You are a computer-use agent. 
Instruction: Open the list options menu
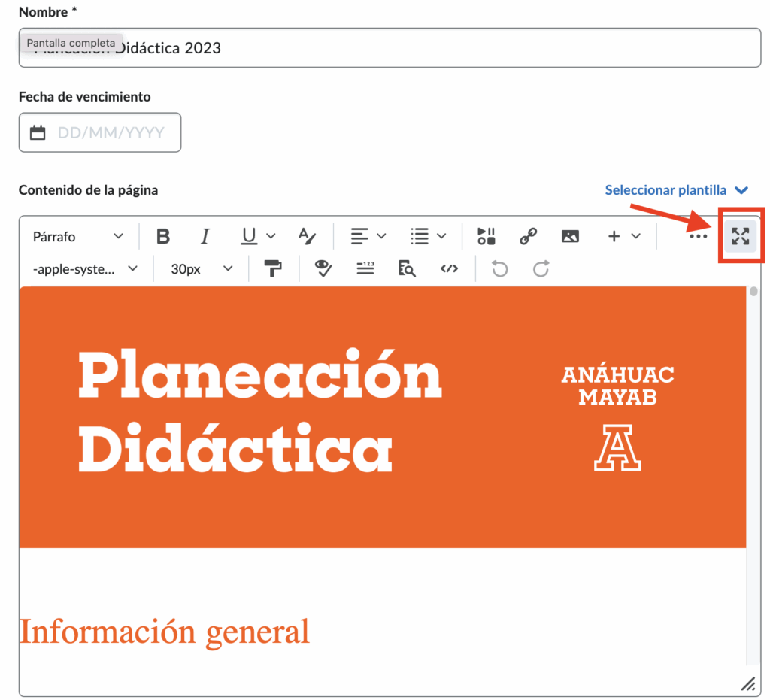tap(427, 236)
